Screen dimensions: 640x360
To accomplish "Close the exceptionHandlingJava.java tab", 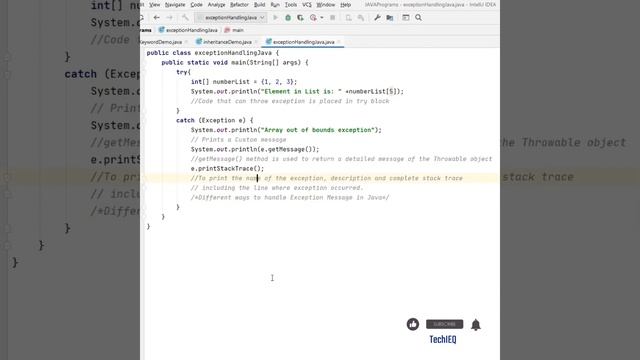I will pos(339,42).
